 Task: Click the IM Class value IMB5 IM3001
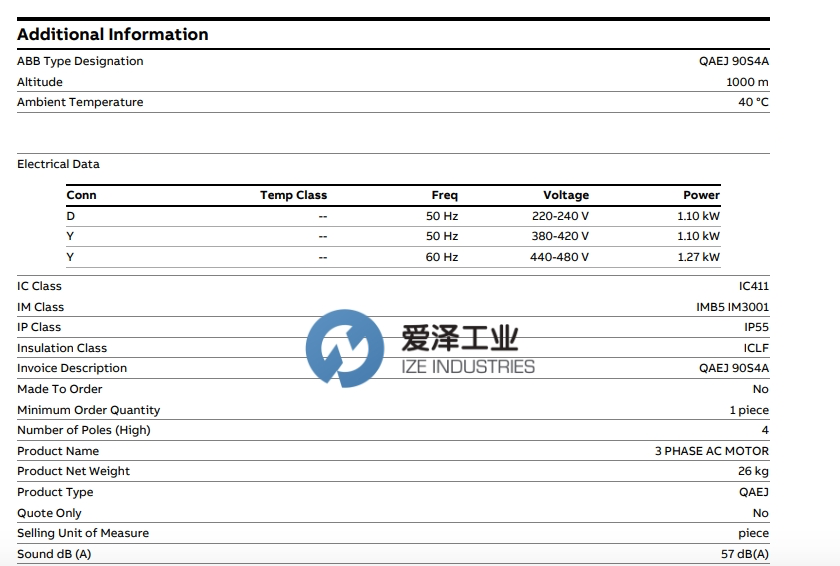coord(732,307)
